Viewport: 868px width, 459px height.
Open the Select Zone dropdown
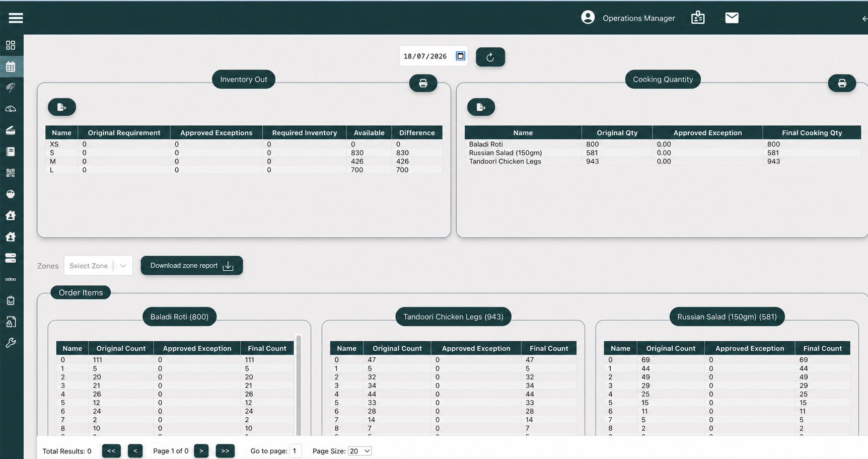click(98, 266)
